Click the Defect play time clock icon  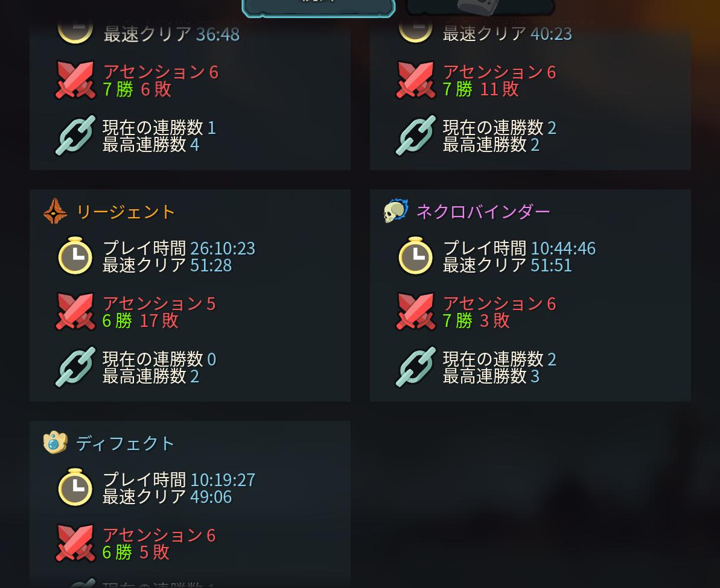[75, 487]
